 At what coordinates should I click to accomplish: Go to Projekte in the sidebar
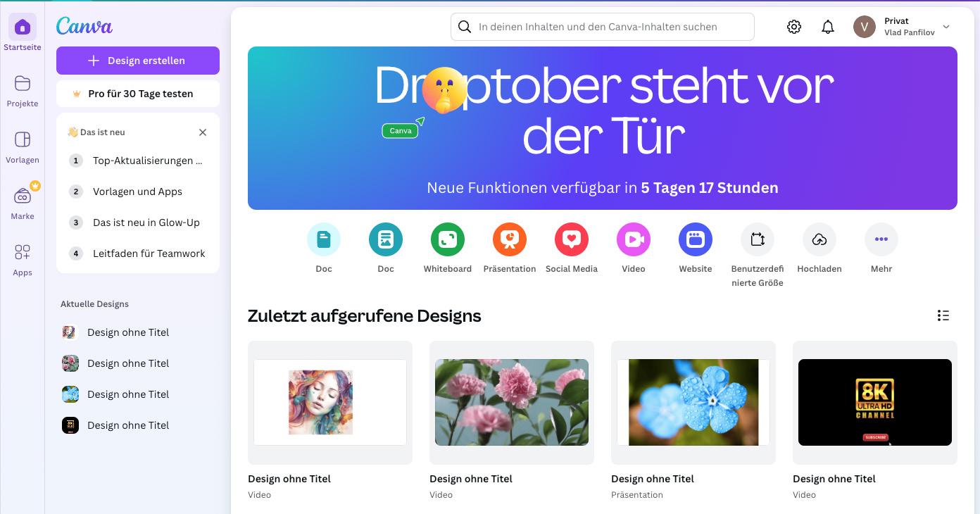(x=23, y=90)
